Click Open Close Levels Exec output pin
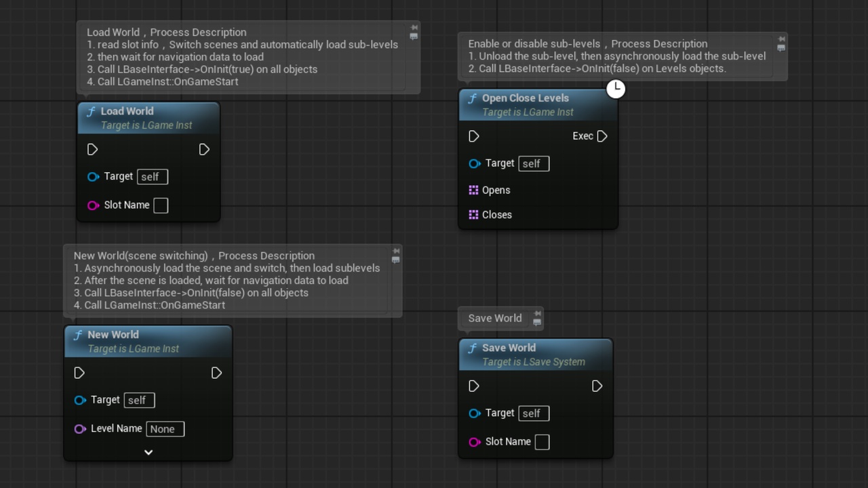This screenshot has width=868, height=488. click(602, 136)
